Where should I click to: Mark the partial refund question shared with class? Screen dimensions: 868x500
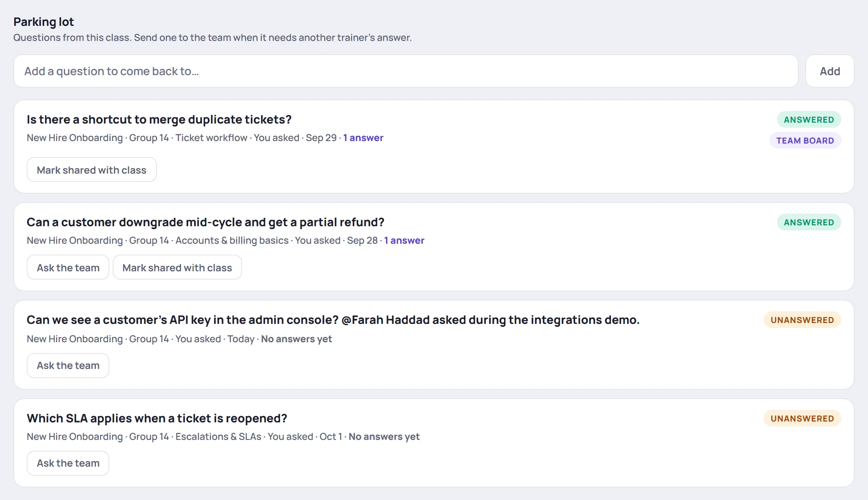pos(177,268)
